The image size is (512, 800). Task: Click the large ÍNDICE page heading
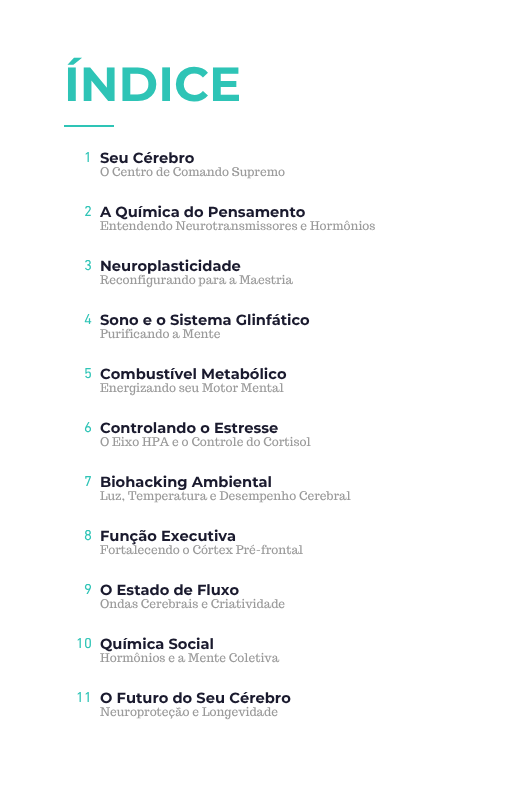pos(153,81)
